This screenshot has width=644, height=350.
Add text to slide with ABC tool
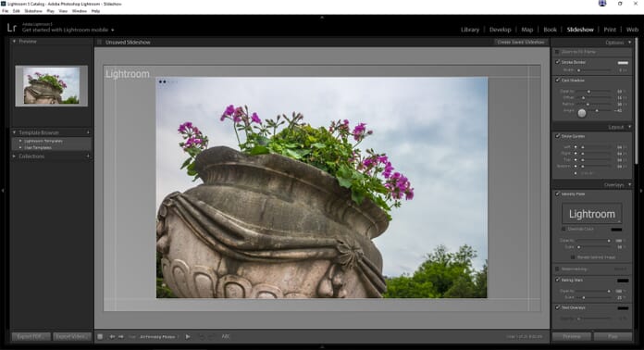point(226,336)
